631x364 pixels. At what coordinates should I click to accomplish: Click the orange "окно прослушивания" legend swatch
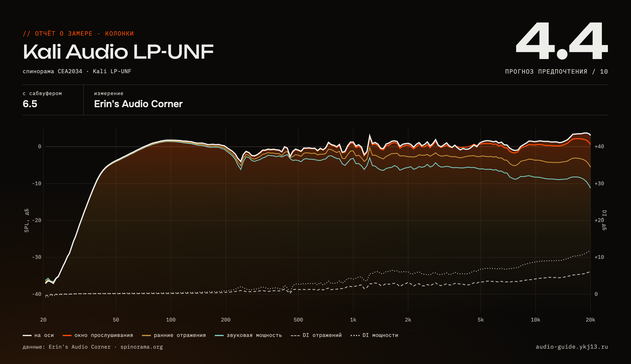pyautogui.click(x=67, y=335)
